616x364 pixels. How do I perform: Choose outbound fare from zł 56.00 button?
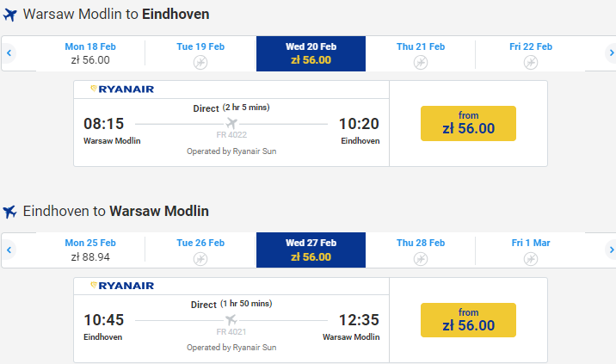pos(468,123)
